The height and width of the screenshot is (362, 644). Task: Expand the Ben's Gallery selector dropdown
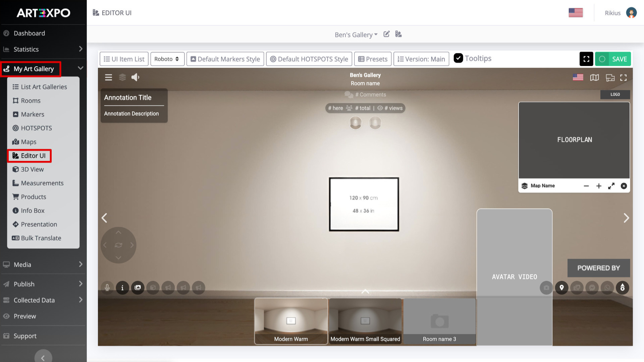[356, 35]
